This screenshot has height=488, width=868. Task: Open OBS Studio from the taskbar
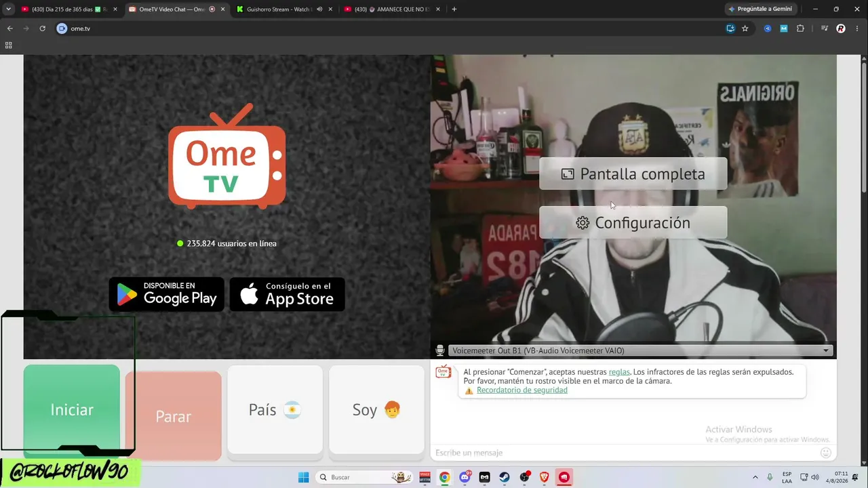click(x=525, y=477)
